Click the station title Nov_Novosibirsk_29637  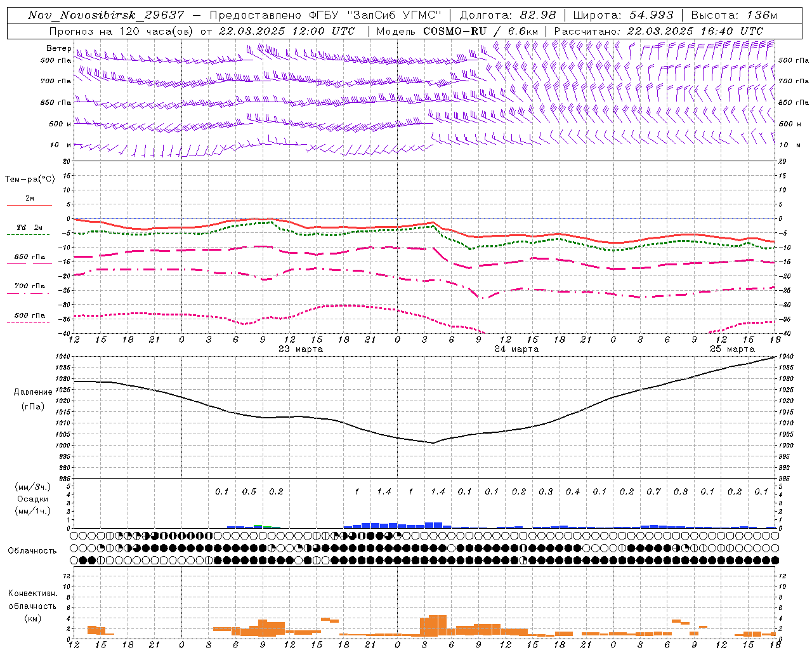coord(106,15)
